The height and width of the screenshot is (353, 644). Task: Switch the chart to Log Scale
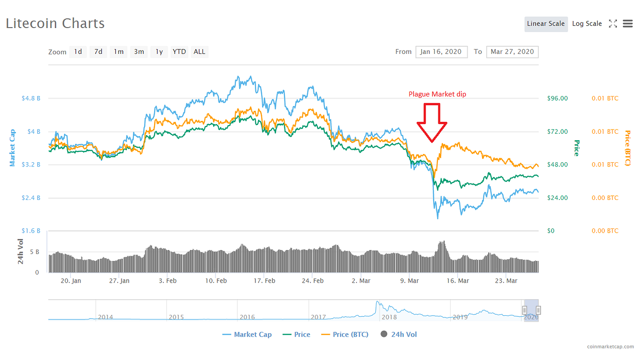coord(587,23)
